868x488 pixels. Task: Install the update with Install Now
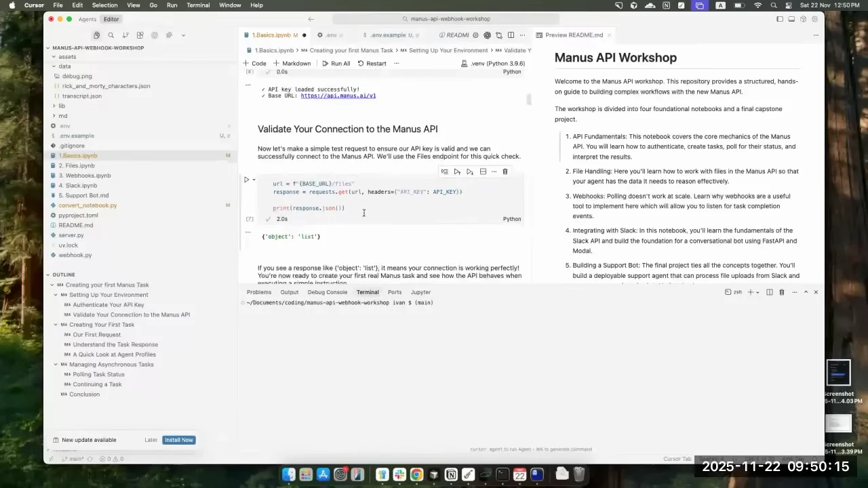pyautogui.click(x=179, y=440)
